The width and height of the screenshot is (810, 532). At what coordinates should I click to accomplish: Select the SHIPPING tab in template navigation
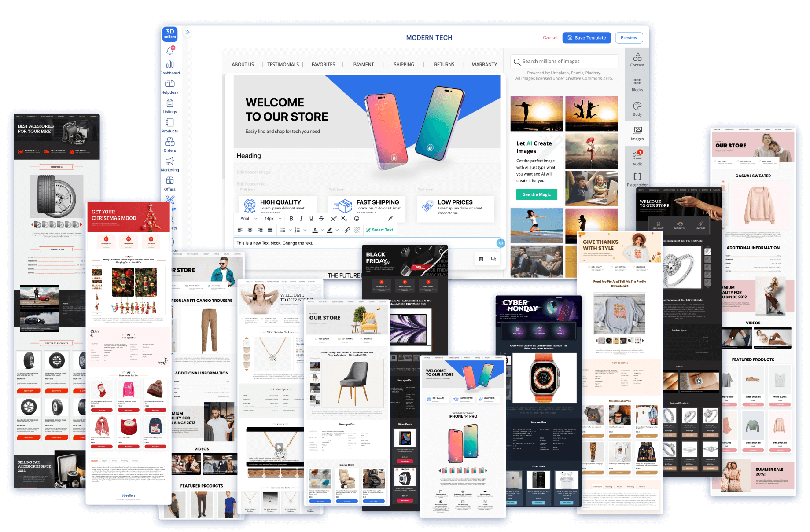point(404,64)
